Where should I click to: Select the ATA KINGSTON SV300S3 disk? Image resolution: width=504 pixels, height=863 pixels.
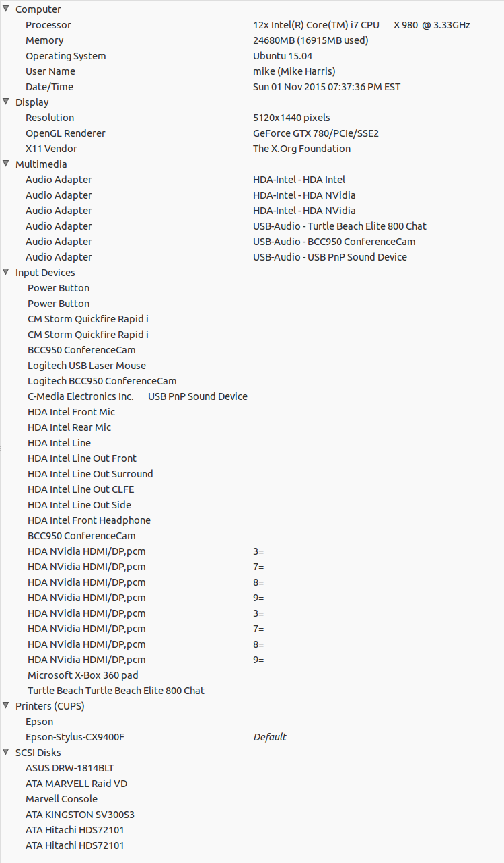80,815
